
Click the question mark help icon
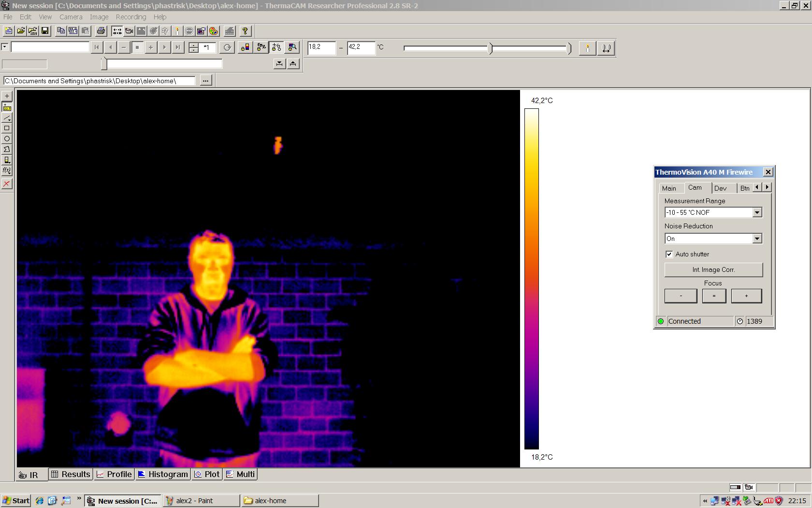click(x=245, y=31)
